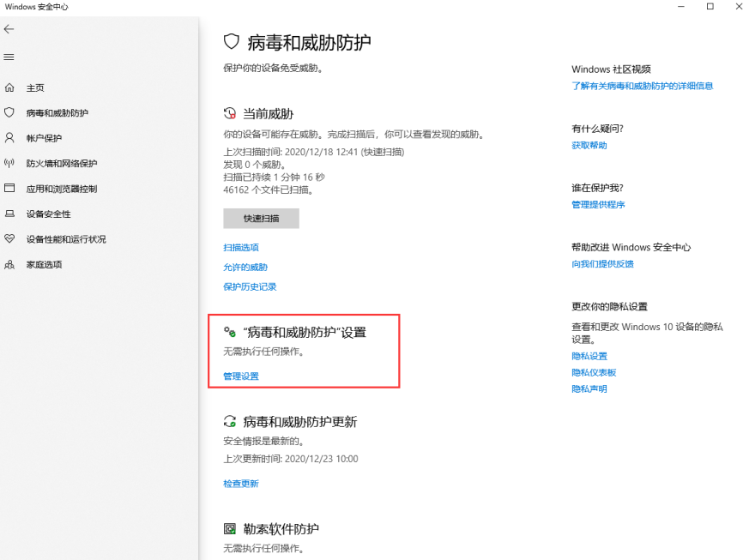
Task: Click the 当前威胁 section heading
Action: pyautogui.click(x=269, y=114)
